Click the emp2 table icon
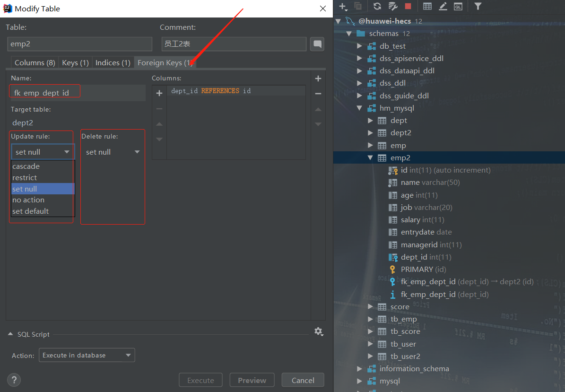This screenshot has height=392, width=565. 382,158
